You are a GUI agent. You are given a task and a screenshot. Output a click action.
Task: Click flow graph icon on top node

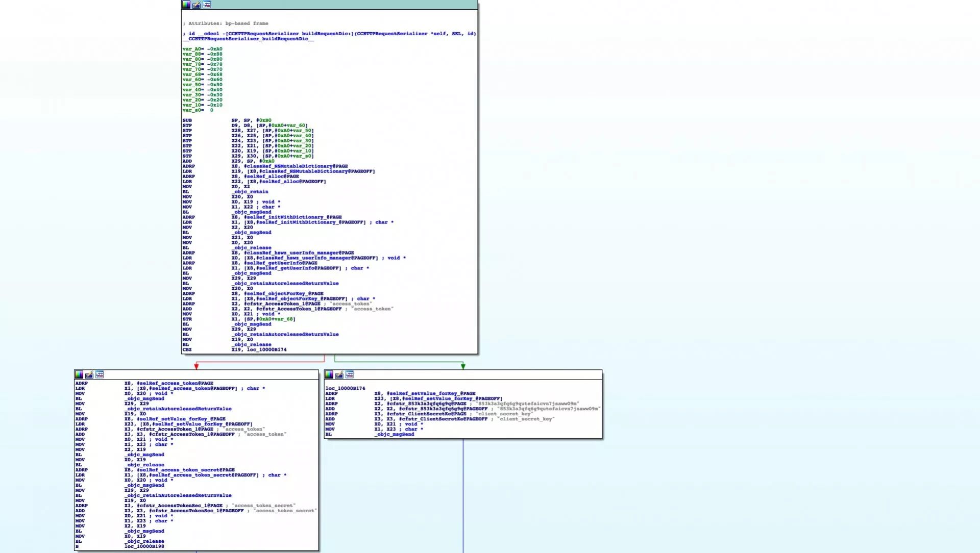(207, 5)
